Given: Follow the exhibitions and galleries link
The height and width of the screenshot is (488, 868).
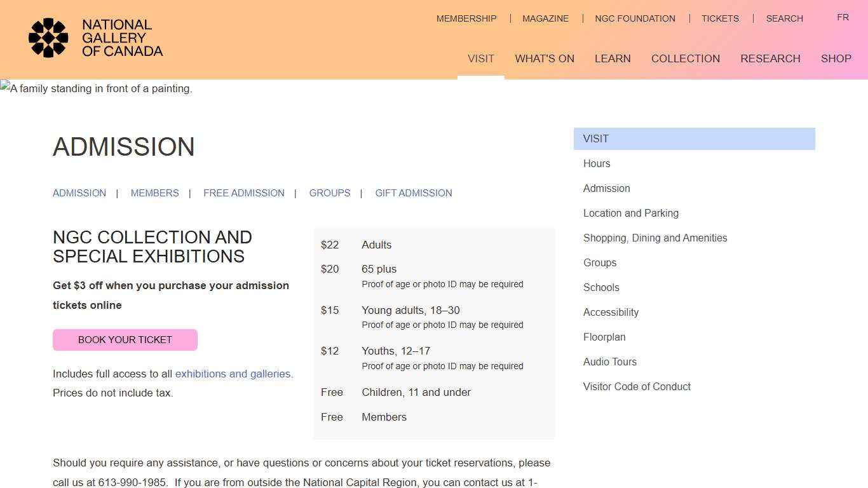Looking at the screenshot, I should (x=233, y=374).
